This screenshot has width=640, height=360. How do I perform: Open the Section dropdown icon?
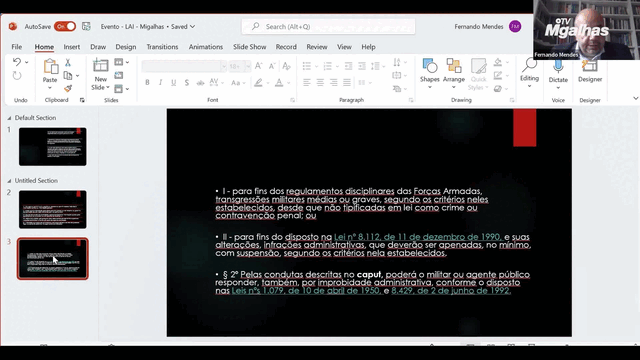(121, 88)
